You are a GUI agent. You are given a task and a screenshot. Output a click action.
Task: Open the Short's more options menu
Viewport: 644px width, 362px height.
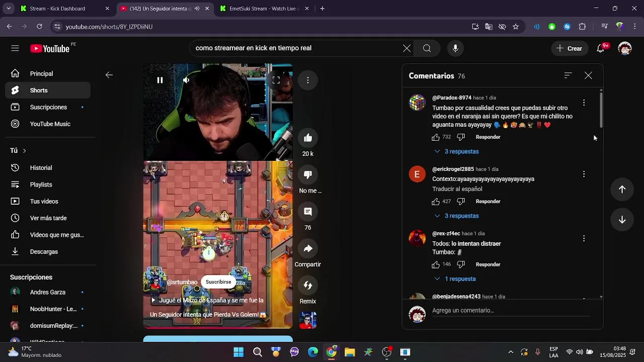pos(308,80)
